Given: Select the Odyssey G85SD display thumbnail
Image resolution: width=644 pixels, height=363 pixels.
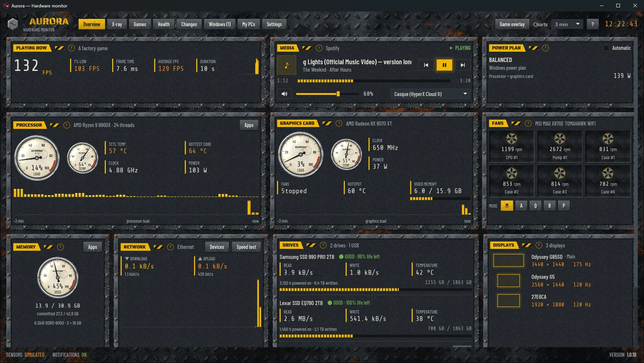Looking at the screenshot, I should coord(509,260).
